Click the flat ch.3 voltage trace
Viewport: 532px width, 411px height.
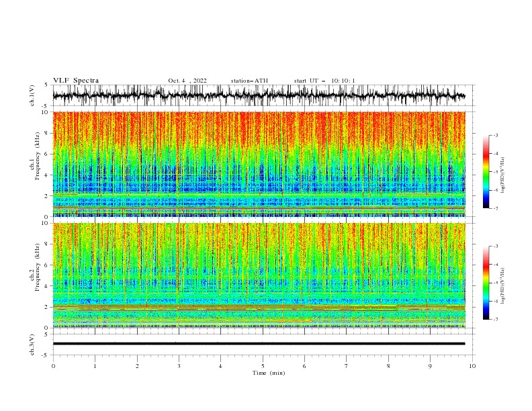click(259, 344)
